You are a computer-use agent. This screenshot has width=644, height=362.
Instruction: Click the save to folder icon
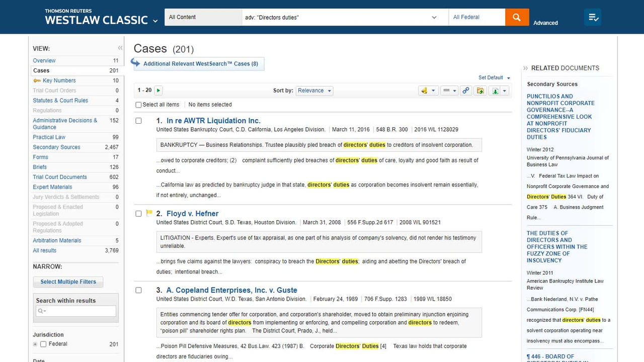tap(480, 90)
